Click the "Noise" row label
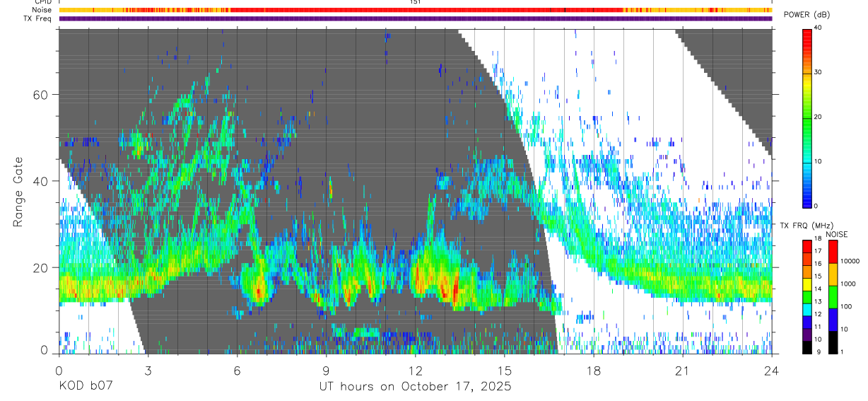Viewport: 868px width, 401px height. click(x=42, y=10)
